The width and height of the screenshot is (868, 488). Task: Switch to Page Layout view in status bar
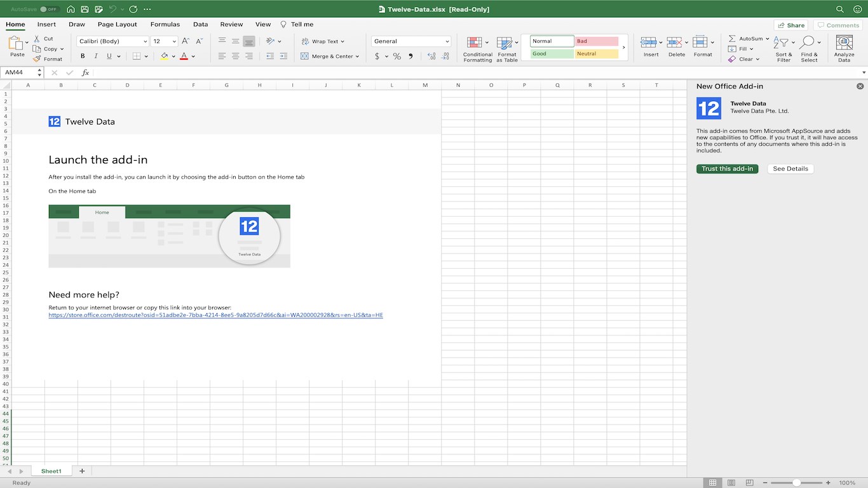731,483
